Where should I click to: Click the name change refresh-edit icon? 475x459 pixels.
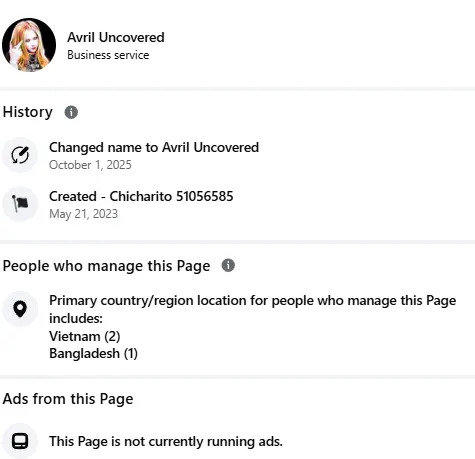[20, 155]
